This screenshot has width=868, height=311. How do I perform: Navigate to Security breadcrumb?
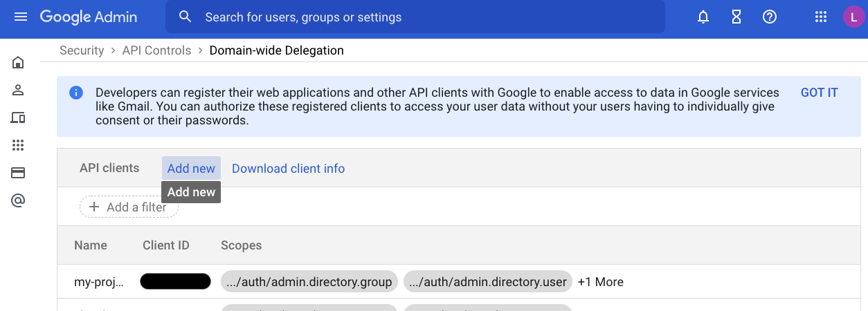click(81, 50)
